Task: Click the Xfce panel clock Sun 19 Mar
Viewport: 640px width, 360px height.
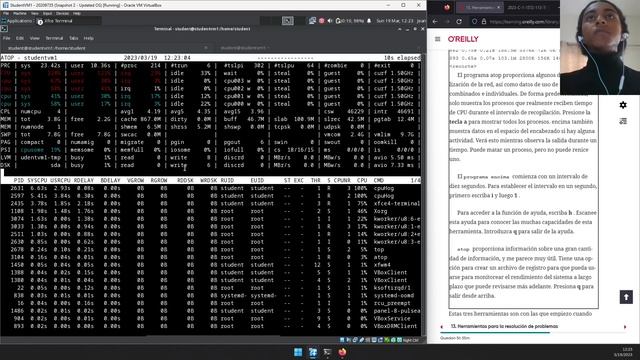Action: point(395,21)
